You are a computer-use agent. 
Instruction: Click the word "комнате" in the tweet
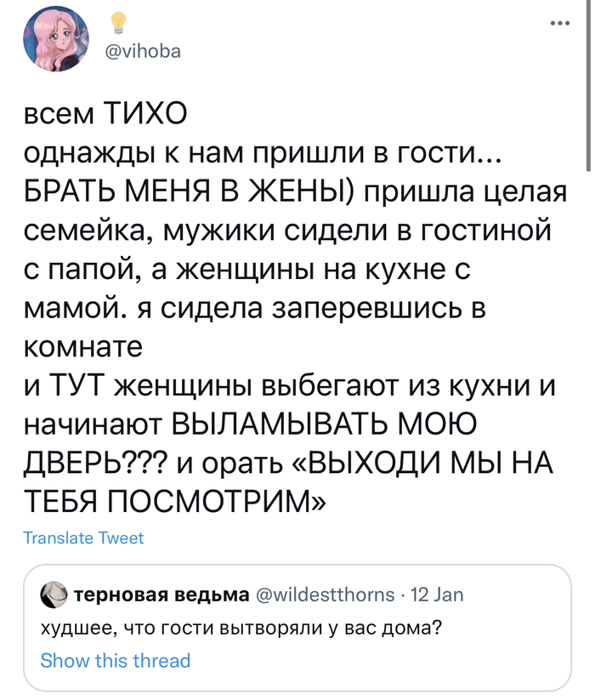click(82, 347)
